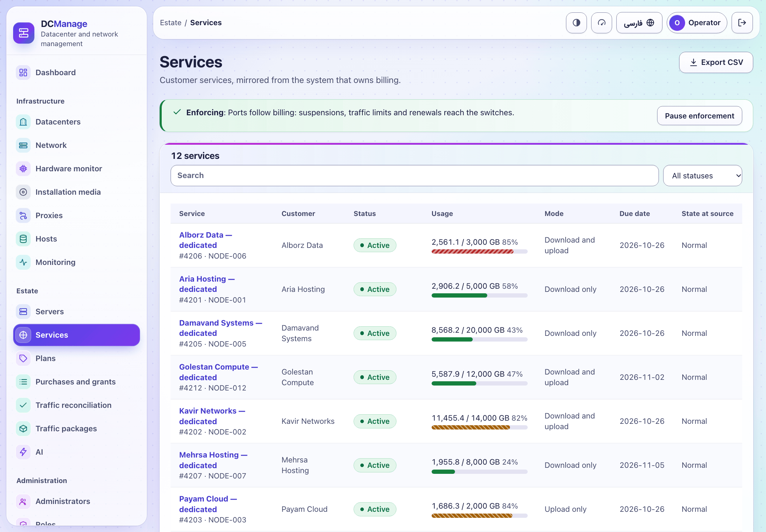The width and height of the screenshot is (766, 532).
Task: Open the Operator user menu
Action: coord(697,23)
